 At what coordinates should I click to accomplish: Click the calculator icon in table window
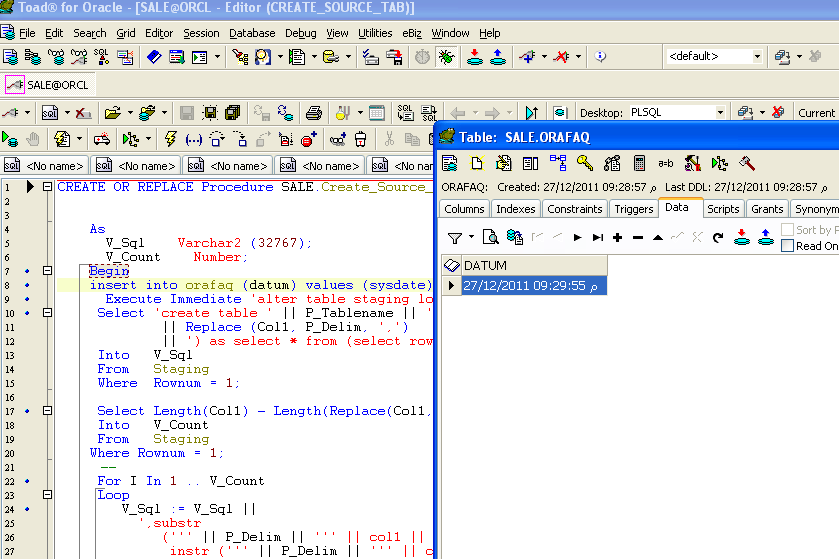[x=639, y=163]
